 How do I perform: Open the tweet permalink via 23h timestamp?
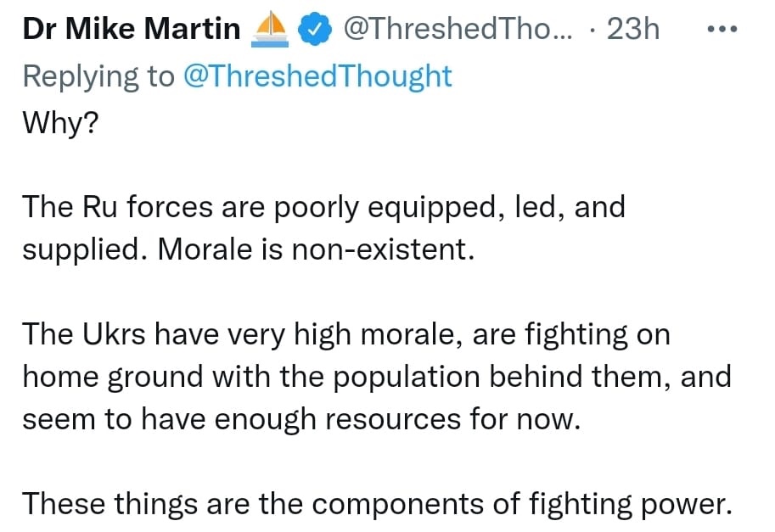634,30
